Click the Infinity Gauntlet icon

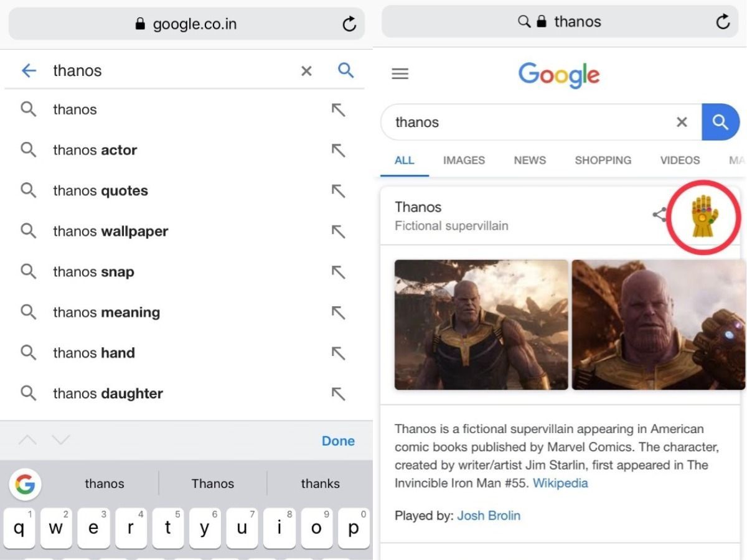coord(705,216)
